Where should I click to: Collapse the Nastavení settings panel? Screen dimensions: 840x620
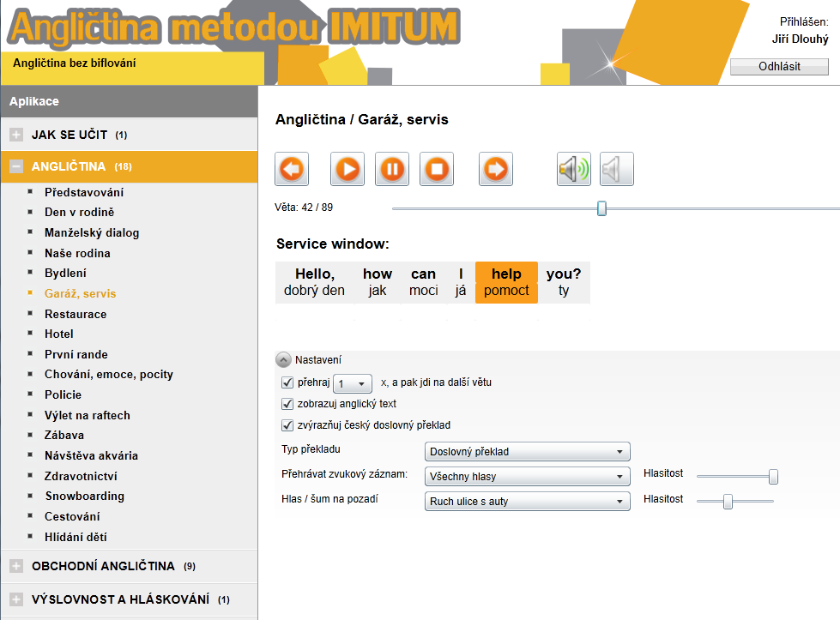[283, 360]
